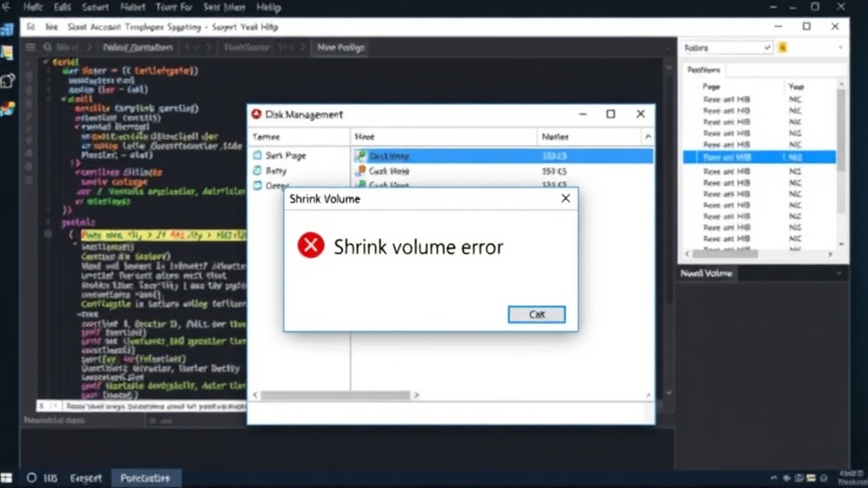
Task: Open the last Help menu in top menu bar
Action: 269,7
